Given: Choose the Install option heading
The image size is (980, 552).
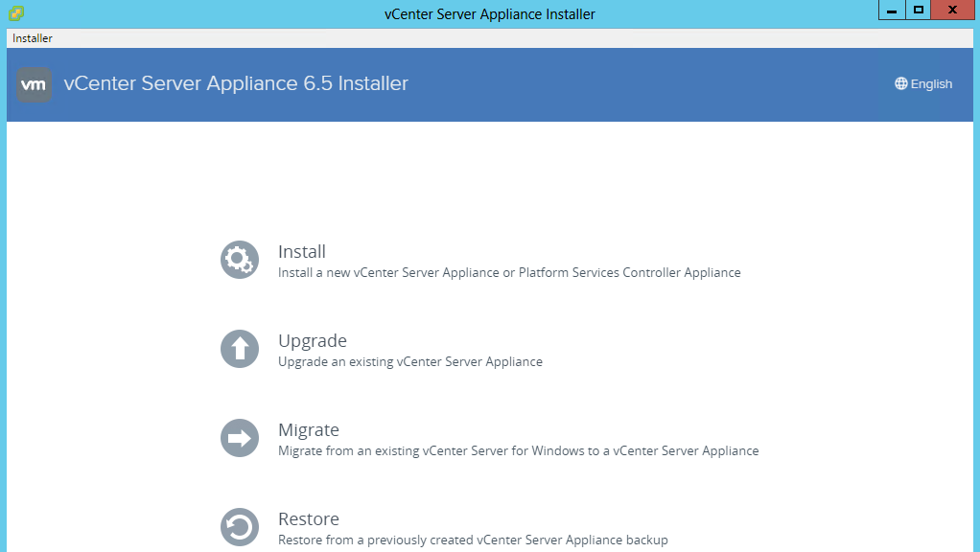Looking at the screenshot, I should 302,252.
